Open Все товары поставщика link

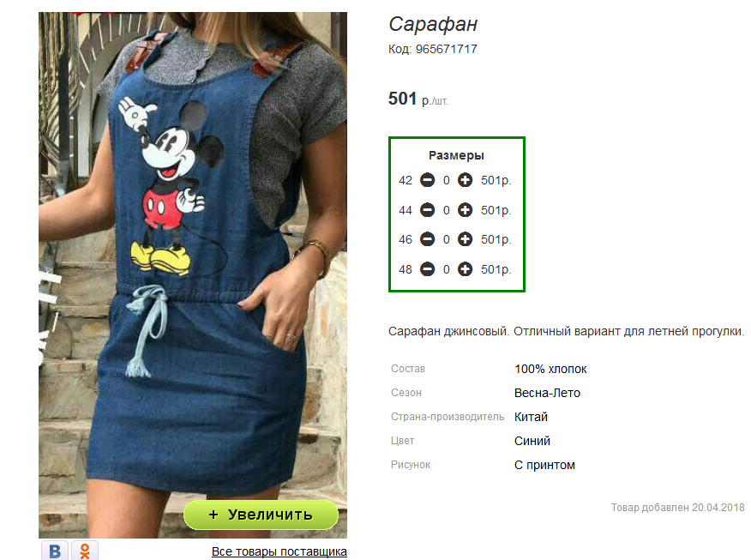(x=279, y=551)
